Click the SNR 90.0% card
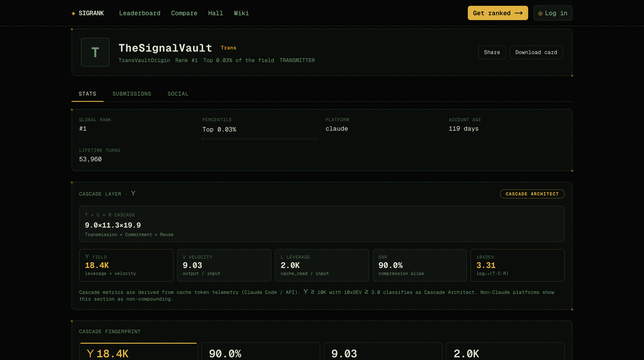 coord(420,265)
